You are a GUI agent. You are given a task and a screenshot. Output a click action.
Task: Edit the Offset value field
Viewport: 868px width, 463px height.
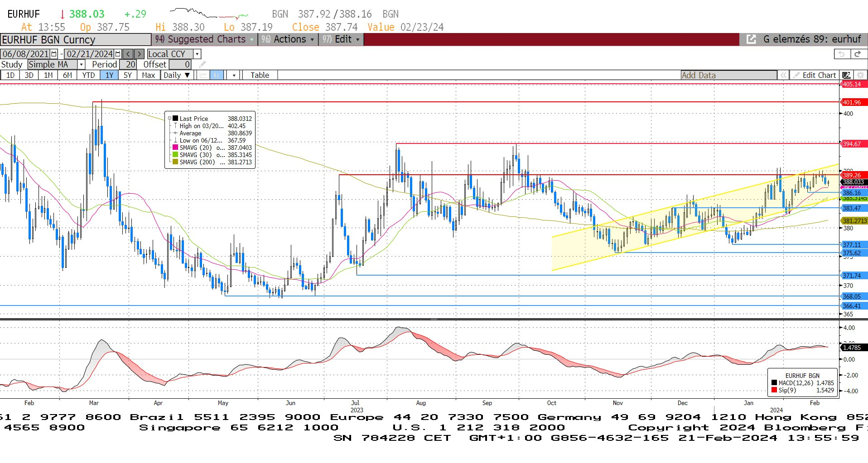tap(180, 65)
